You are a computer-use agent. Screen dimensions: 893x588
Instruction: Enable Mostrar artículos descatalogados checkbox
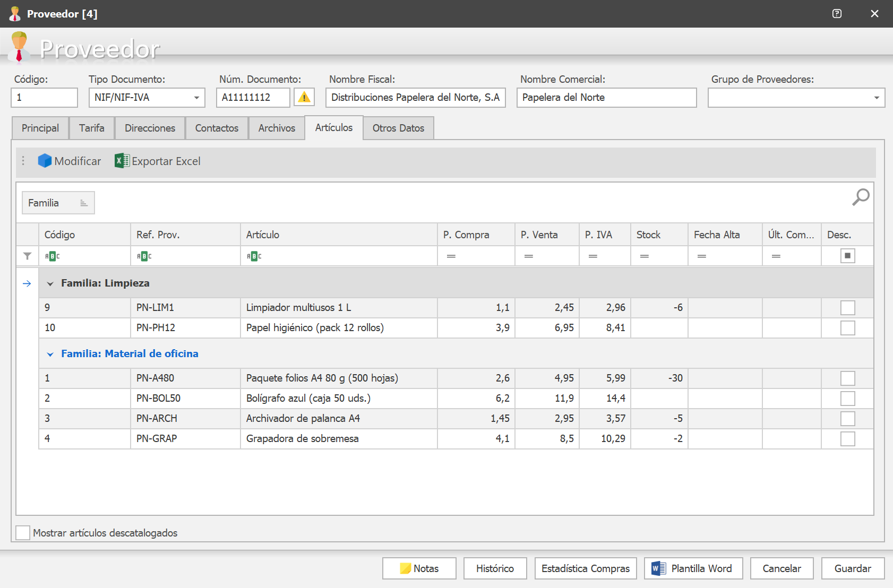23,533
